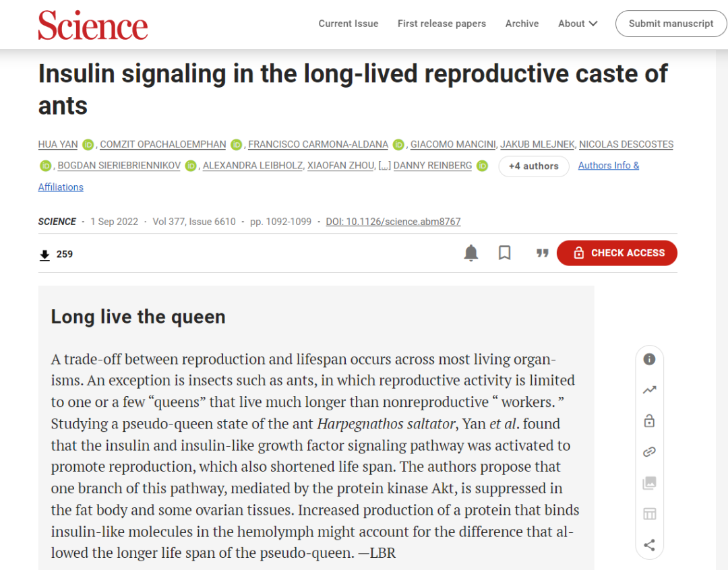Click the Science logo
Viewport: 728px width, 570px height.
93,25
